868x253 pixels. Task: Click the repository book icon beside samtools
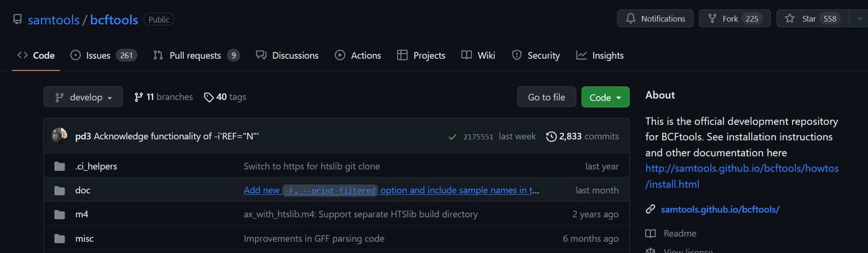click(17, 19)
